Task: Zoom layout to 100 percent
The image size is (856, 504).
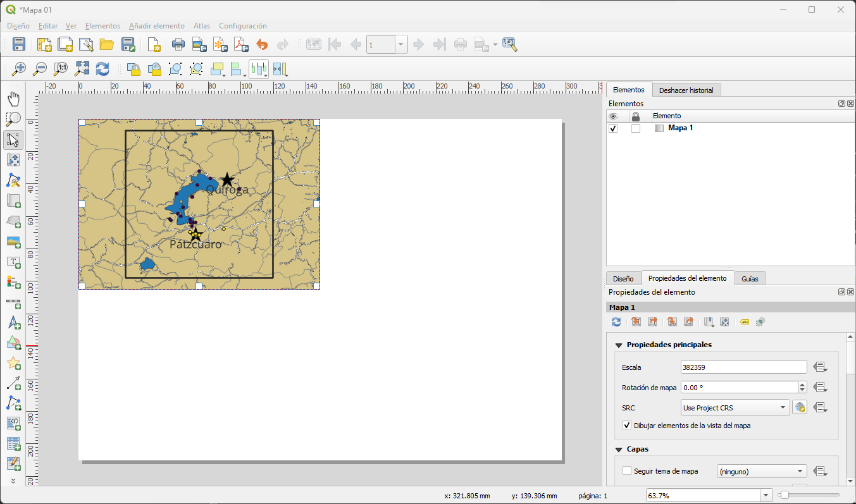Action: [61, 69]
